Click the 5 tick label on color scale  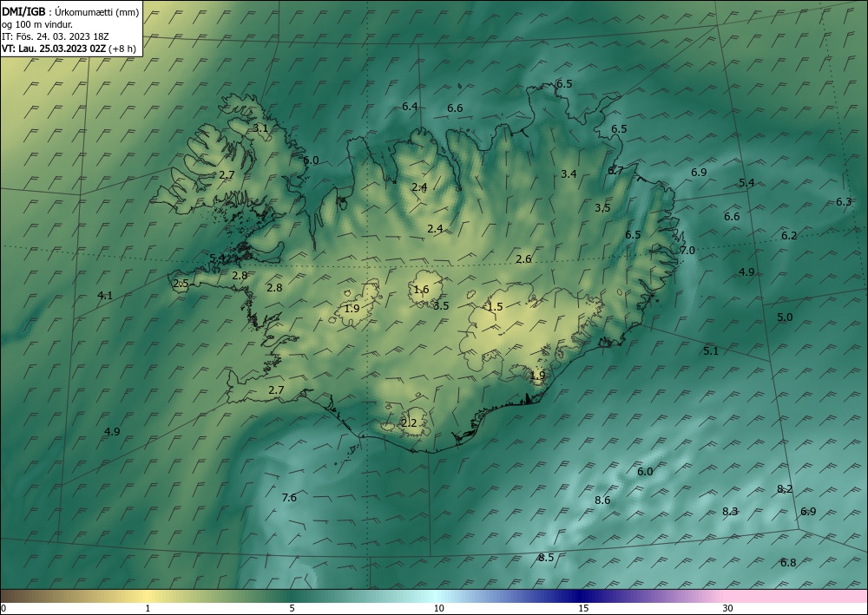pyautogui.click(x=292, y=608)
